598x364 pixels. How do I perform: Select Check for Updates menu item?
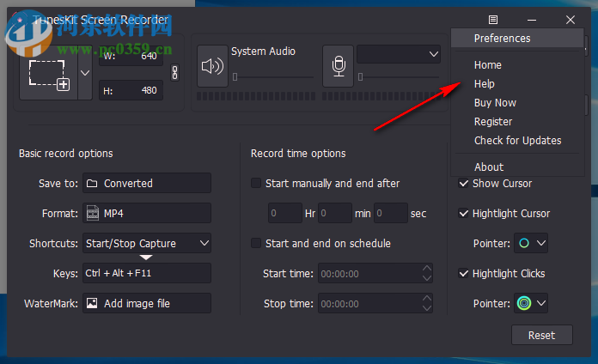[x=517, y=141]
